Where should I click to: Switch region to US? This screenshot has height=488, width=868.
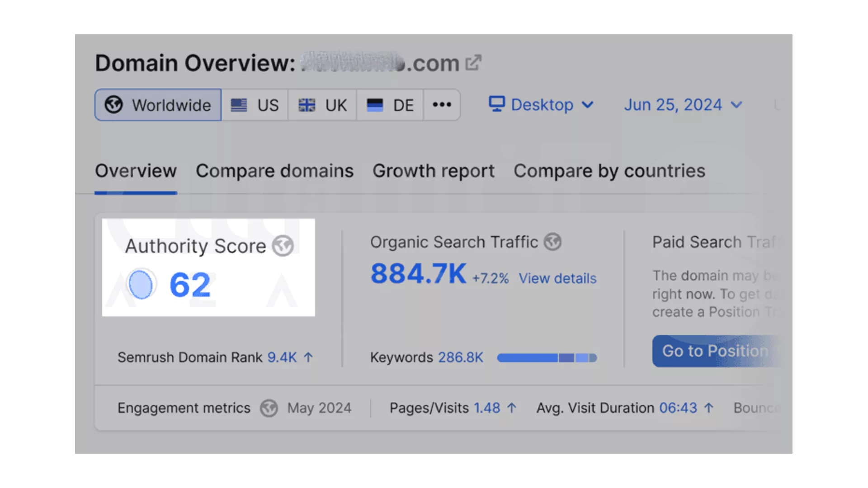(x=255, y=105)
